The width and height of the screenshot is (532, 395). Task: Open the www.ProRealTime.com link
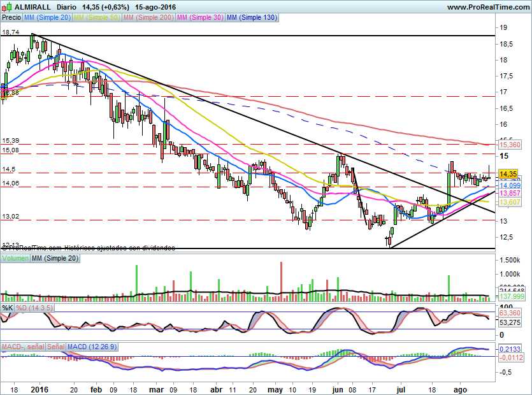(488, 7)
